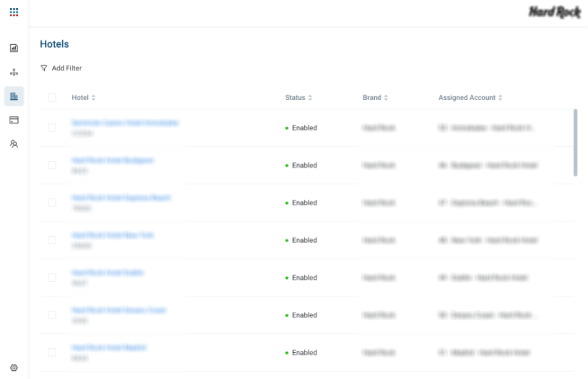Open the Hard Rock Hotel Madrid link
The image size is (588, 379).
click(109, 348)
